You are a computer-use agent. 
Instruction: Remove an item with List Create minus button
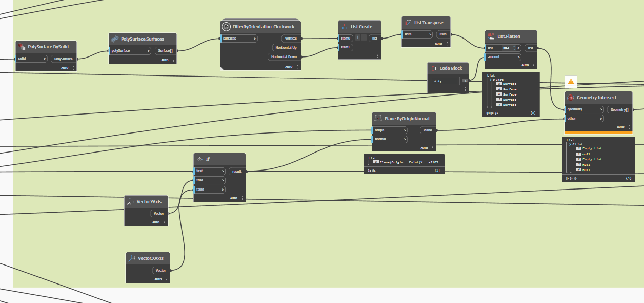pyautogui.click(x=364, y=38)
